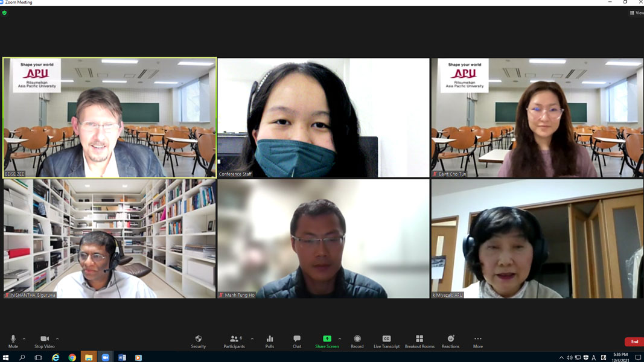
Task: Open the Chat panel
Action: click(x=296, y=341)
